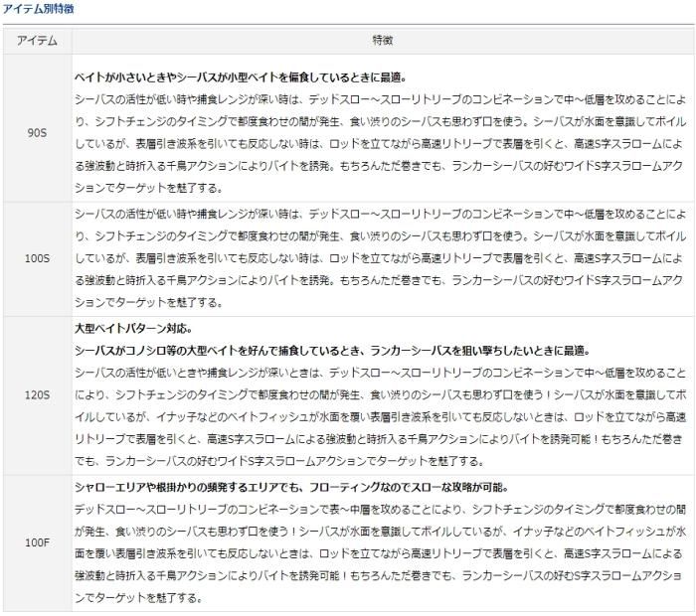Click the アイテム column header
696x616 pixels.
point(37,41)
